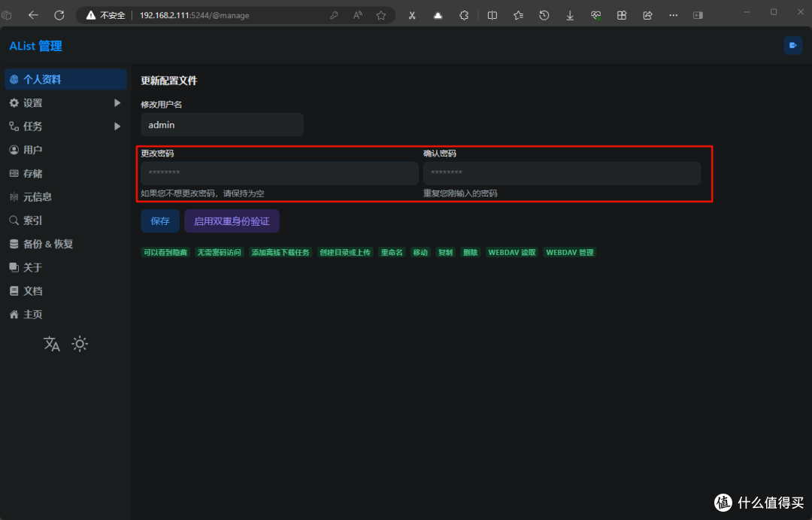Select 个人资料 in the sidebar
The width and height of the screenshot is (812, 520).
tap(65, 79)
